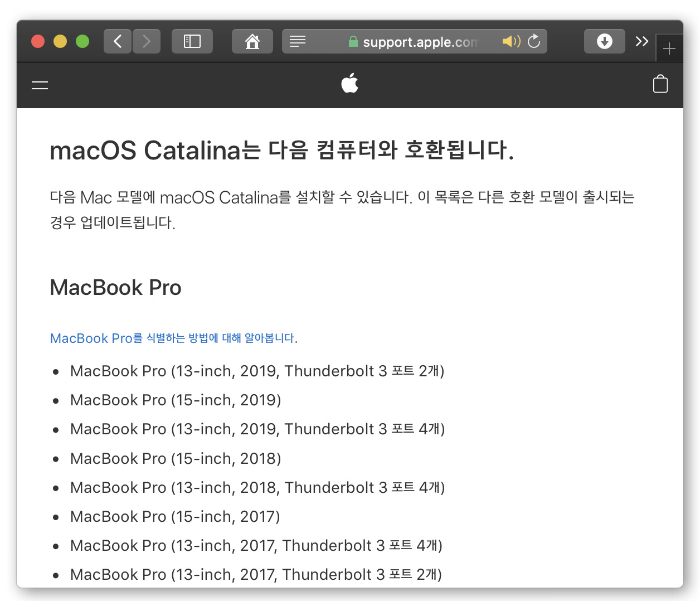The width and height of the screenshot is (700, 601).
Task: Click the MacBook Pro section heading
Action: (115, 288)
